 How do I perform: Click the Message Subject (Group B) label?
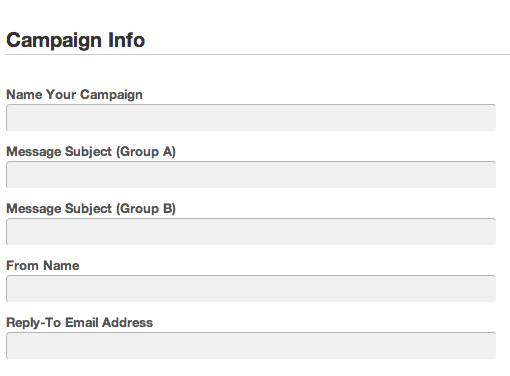[91, 209]
